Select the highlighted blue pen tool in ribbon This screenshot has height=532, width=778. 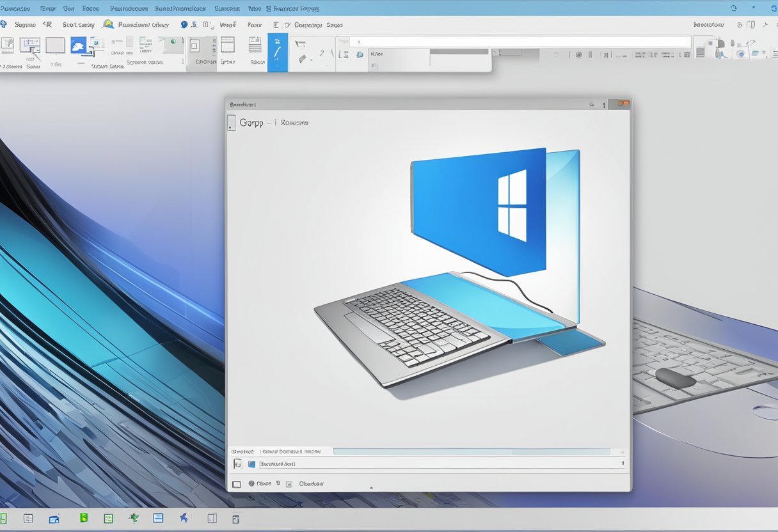[277, 52]
